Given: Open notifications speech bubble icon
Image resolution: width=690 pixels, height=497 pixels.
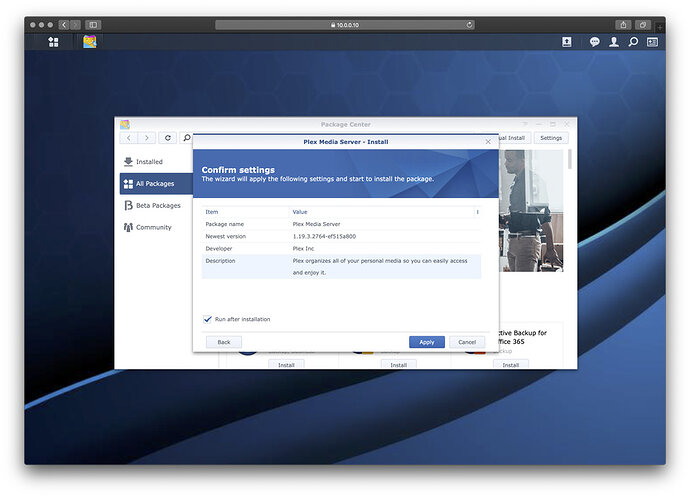Looking at the screenshot, I should (x=595, y=42).
